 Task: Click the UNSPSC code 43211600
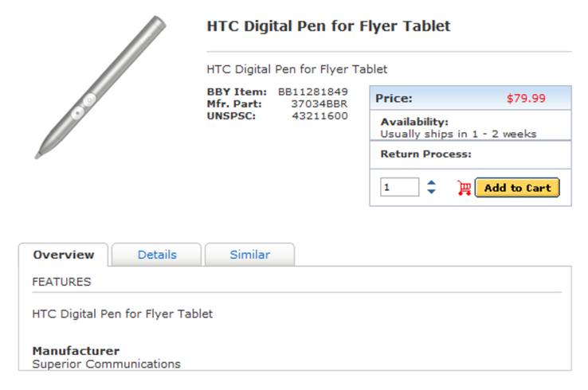tap(319, 115)
